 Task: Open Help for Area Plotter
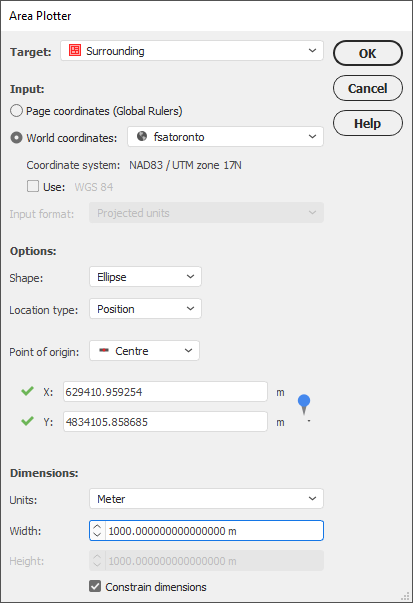coord(368,123)
